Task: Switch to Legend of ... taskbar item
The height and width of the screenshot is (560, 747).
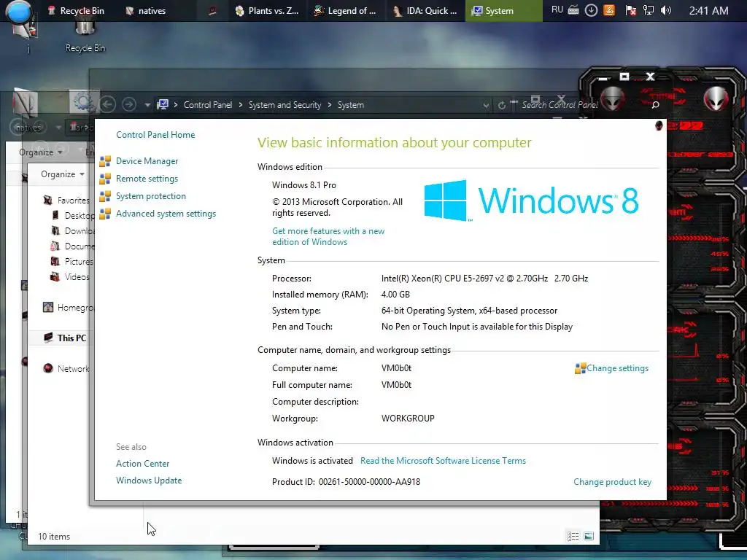Action: click(x=345, y=10)
